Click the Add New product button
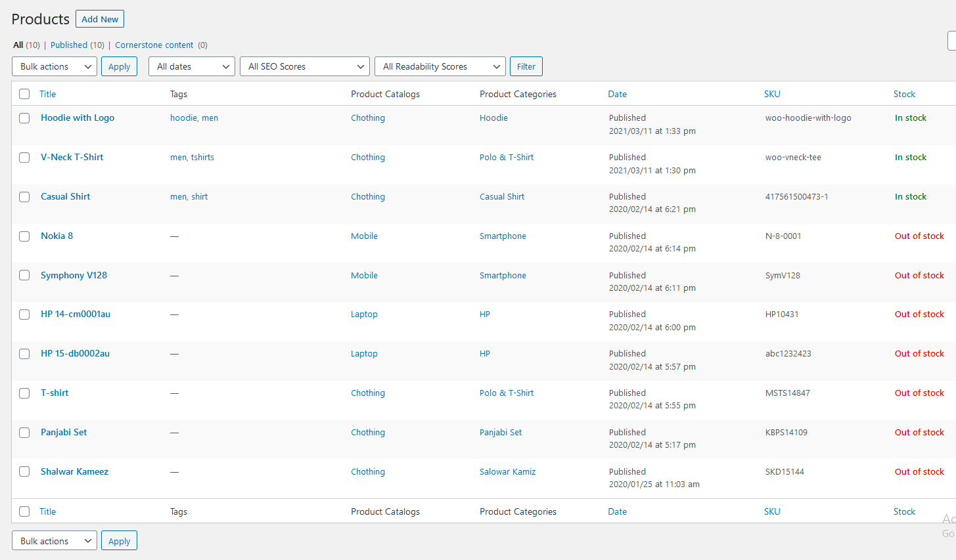Screen dimensions: 956x560 [100, 19]
